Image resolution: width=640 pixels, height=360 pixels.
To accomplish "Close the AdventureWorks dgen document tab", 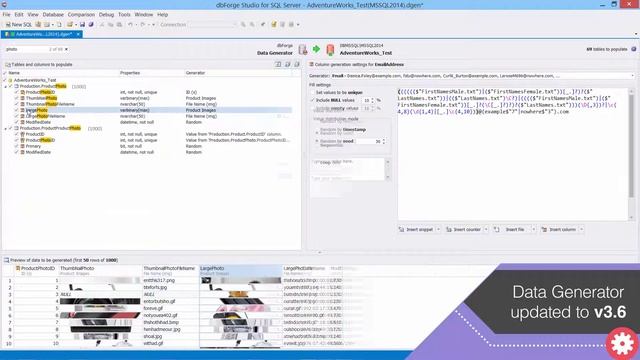I will coord(78,34).
